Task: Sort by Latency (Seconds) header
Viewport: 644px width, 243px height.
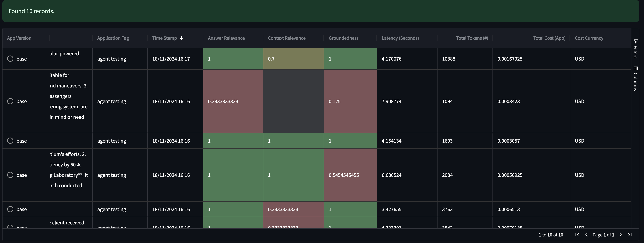Action: point(400,38)
